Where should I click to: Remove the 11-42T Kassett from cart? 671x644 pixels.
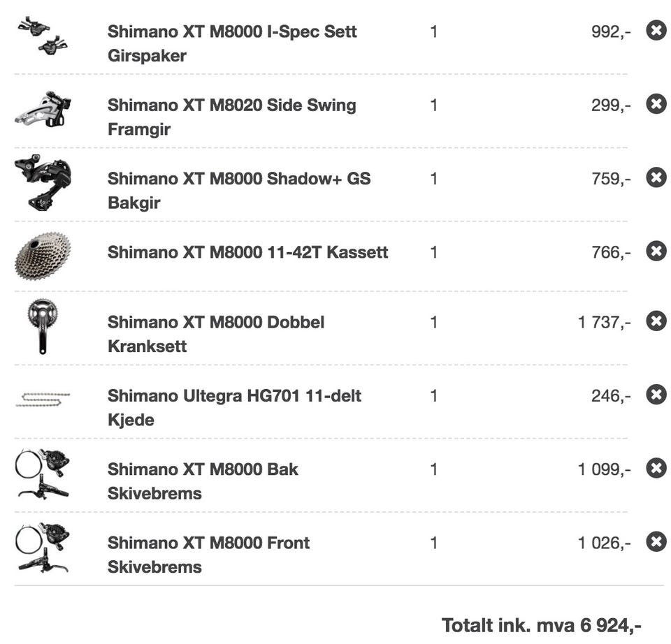(656, 251)
